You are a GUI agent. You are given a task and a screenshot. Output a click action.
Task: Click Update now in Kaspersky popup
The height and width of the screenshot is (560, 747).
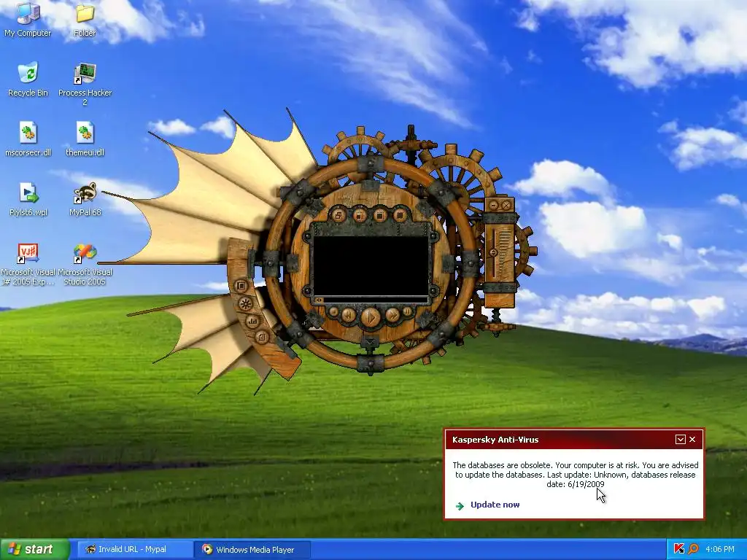(495, 505)
